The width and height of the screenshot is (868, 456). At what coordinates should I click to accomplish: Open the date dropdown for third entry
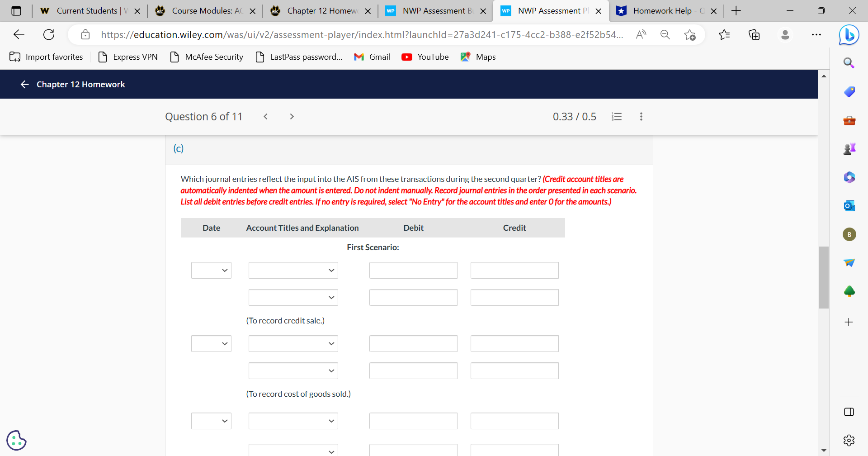[211, 421]
